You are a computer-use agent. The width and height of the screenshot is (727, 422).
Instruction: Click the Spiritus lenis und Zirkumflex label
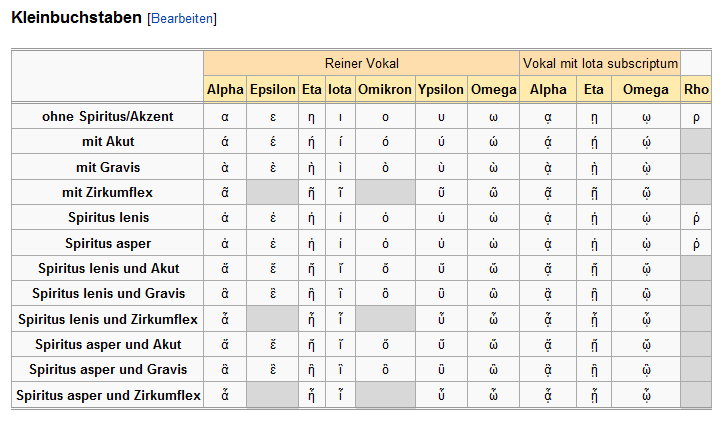pyautogui.click(x=107, y=319)
